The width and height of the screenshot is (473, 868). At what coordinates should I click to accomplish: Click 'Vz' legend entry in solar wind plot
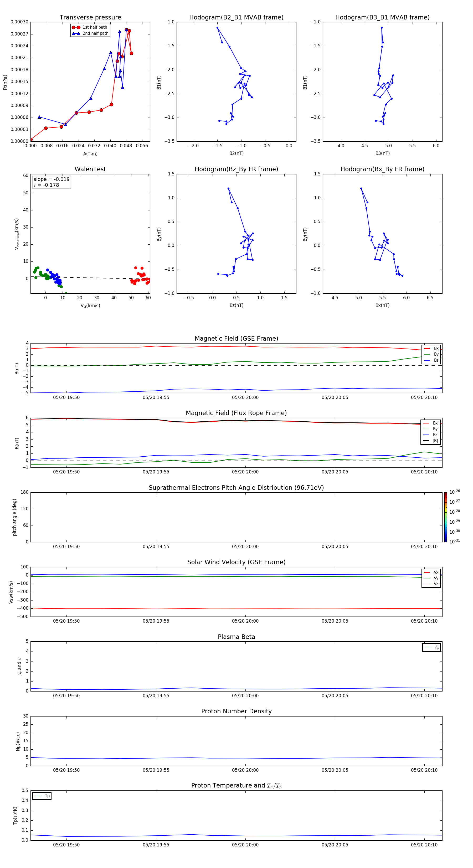click(431, 584)
